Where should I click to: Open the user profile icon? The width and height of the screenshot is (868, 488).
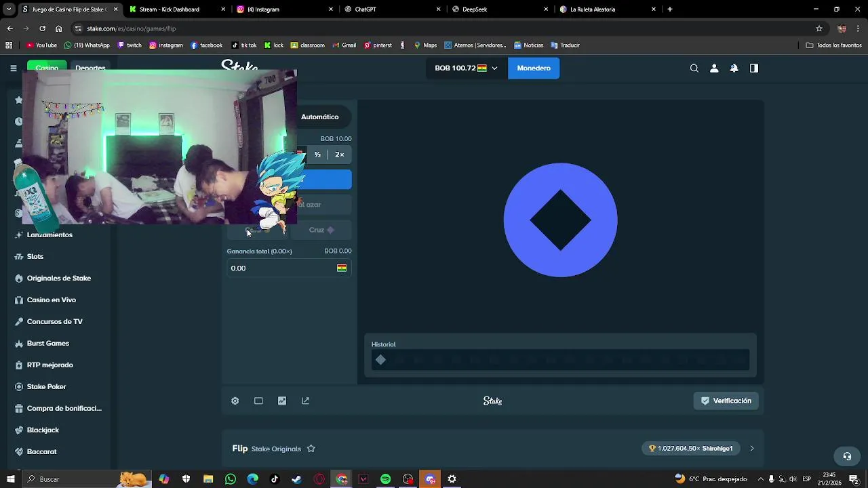tap(714, 68)
